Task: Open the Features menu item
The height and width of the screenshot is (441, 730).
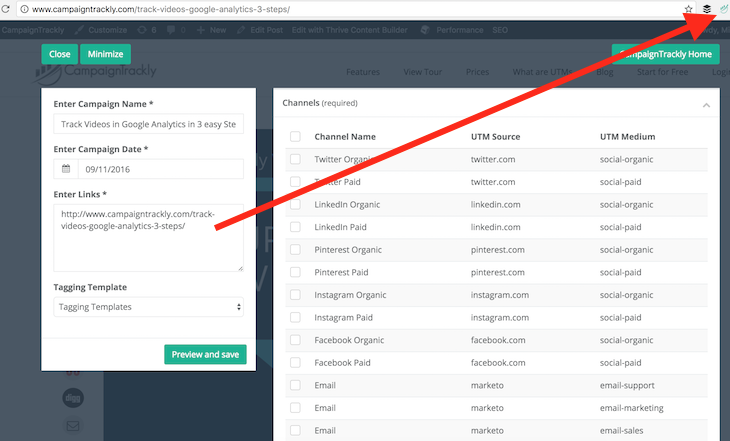Action: point(363,72)
